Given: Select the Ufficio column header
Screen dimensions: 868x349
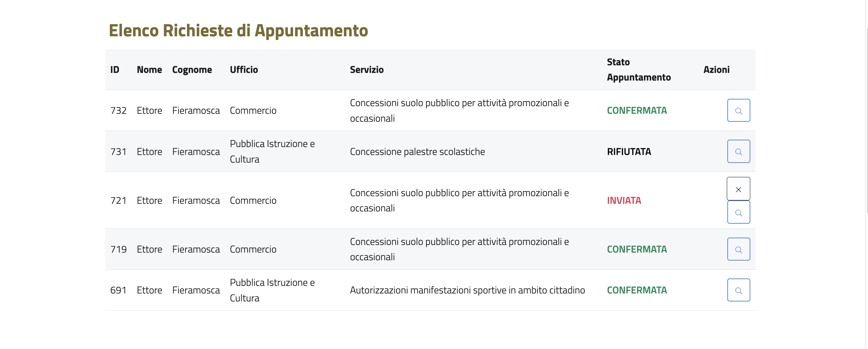Looking at the screenshot, I should tap(244, 70).
